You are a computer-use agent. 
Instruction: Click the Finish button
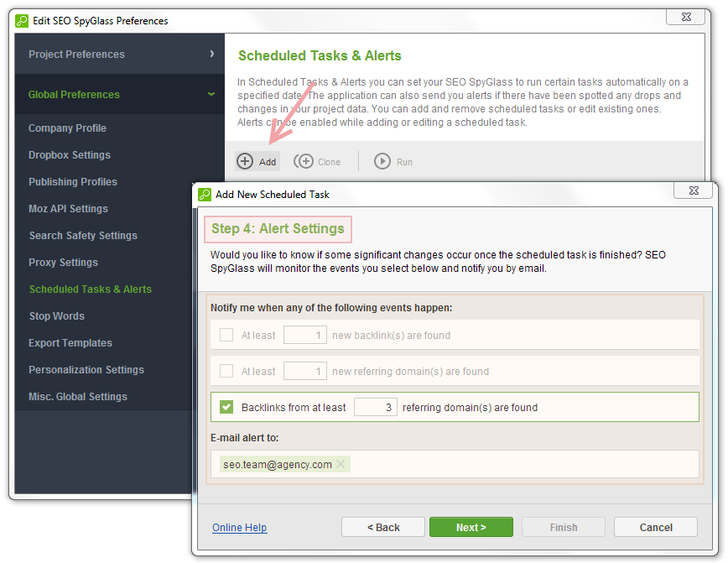[564, 527]
